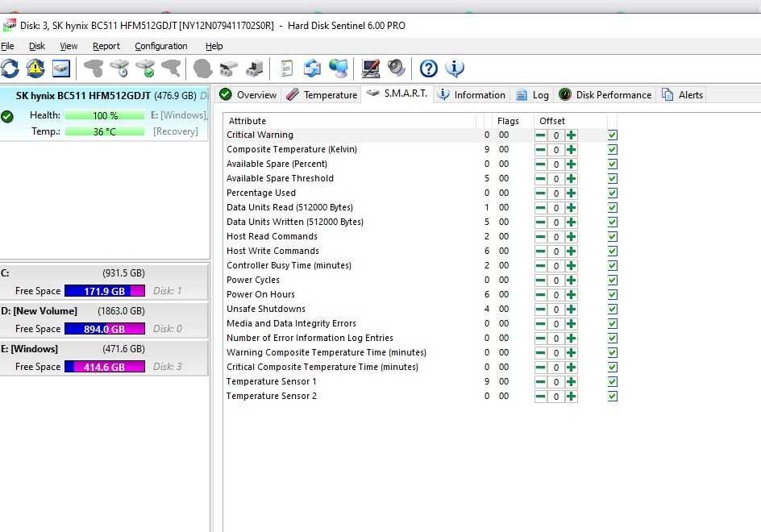Open the Disk menu

37,46
